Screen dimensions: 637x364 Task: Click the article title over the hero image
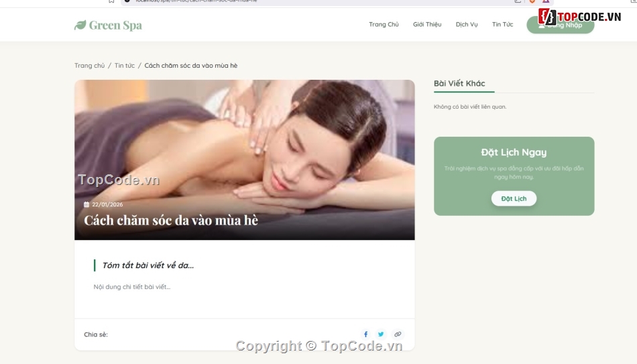pyautogui.click(x=171, y=220)
